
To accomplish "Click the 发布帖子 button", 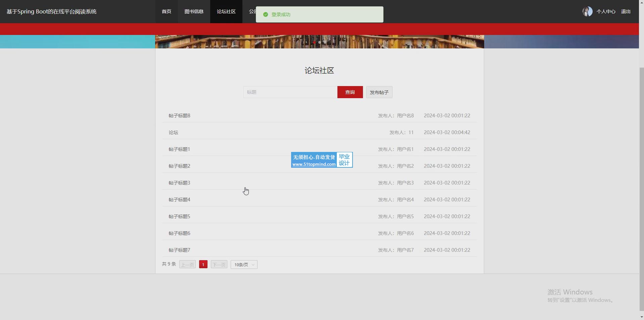I will coord(379,92).
